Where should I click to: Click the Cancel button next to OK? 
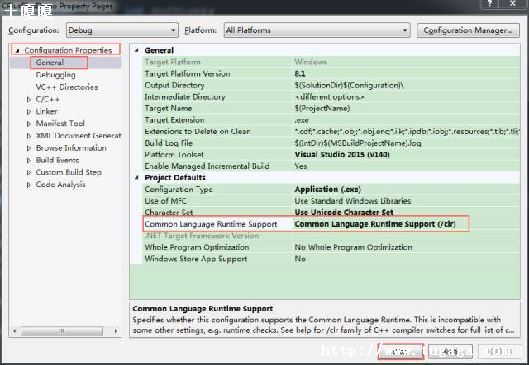tap(450, 352)
